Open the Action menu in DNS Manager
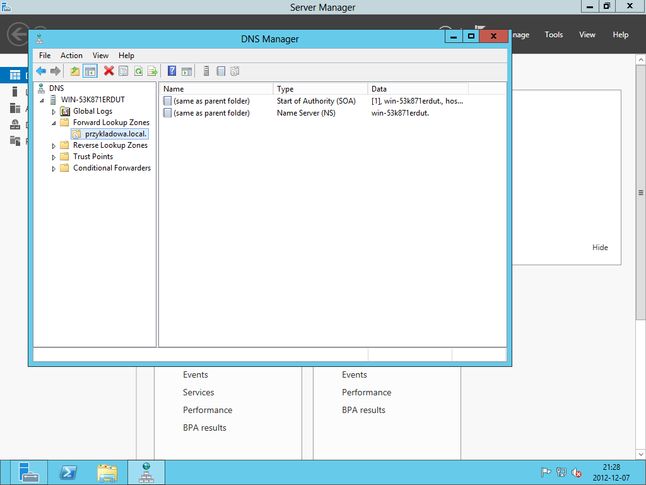This screenshot has width=646, height=485. click(71, 55)
